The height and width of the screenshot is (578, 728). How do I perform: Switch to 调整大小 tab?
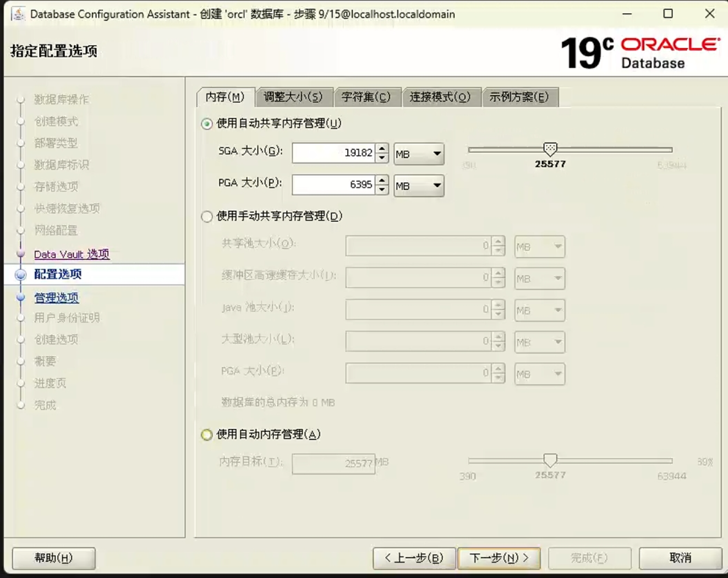pyautogui.click(x=293, y=97)
